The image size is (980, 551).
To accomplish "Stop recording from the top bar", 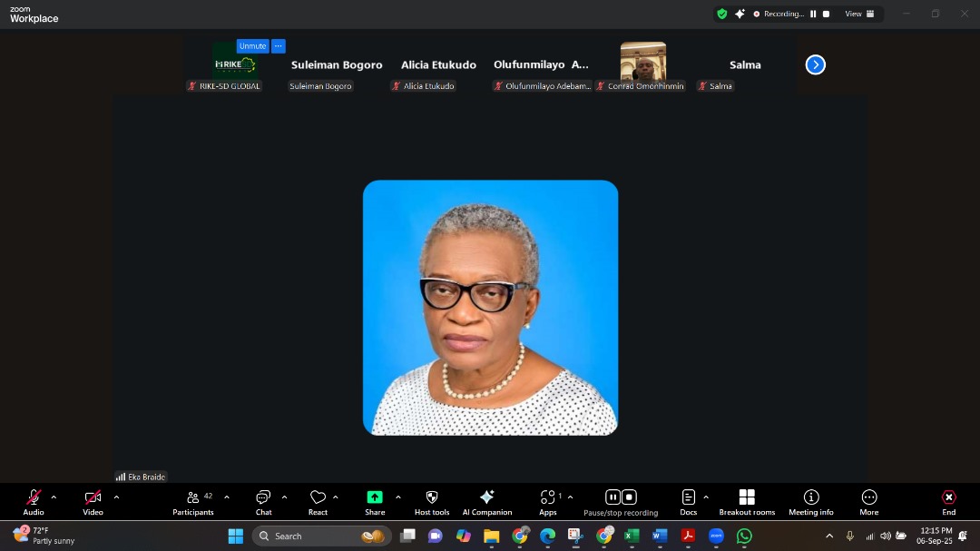I will 827,14.
